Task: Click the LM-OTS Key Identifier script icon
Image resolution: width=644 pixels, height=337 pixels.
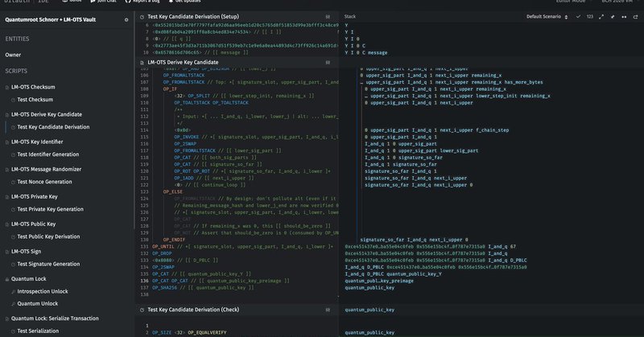Action: click(x=7, y=142)
